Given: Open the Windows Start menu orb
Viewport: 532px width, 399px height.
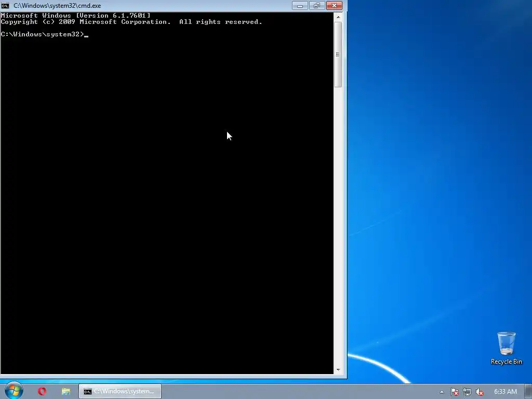Looking at the screenshot, I should point(14,391).
